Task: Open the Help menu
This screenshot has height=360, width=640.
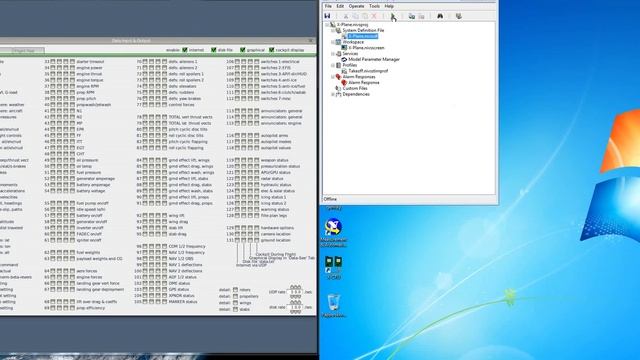Action: 389,6
